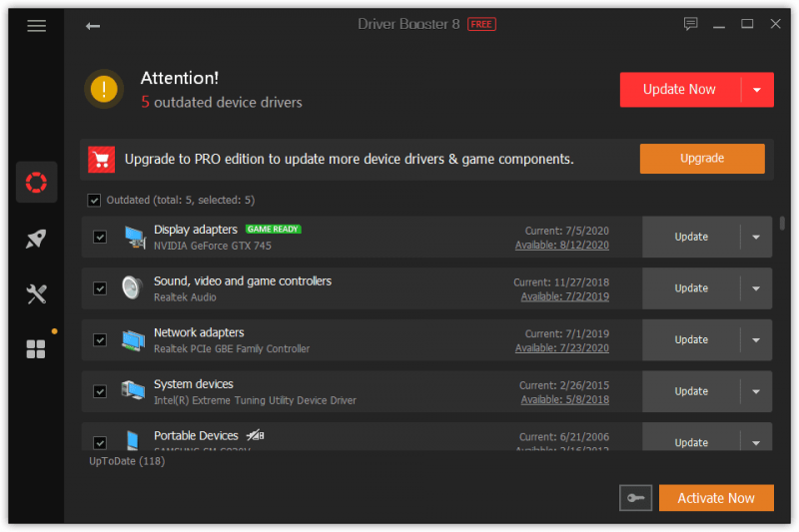Update the NVIDIA GeForce GTX 745 driver
Viewport: 799px width, 532px height.
tap(691, 237)
